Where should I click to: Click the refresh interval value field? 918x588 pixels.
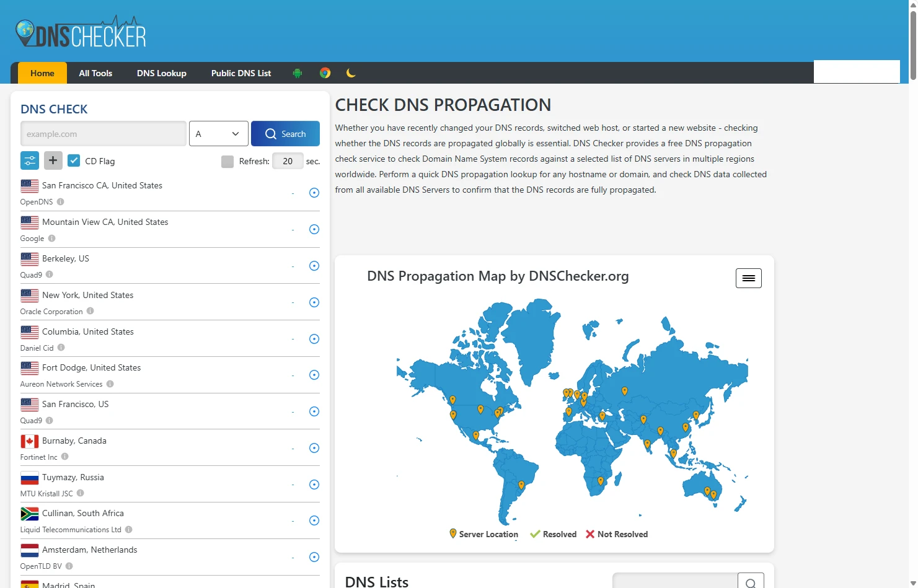pos(288,160)
